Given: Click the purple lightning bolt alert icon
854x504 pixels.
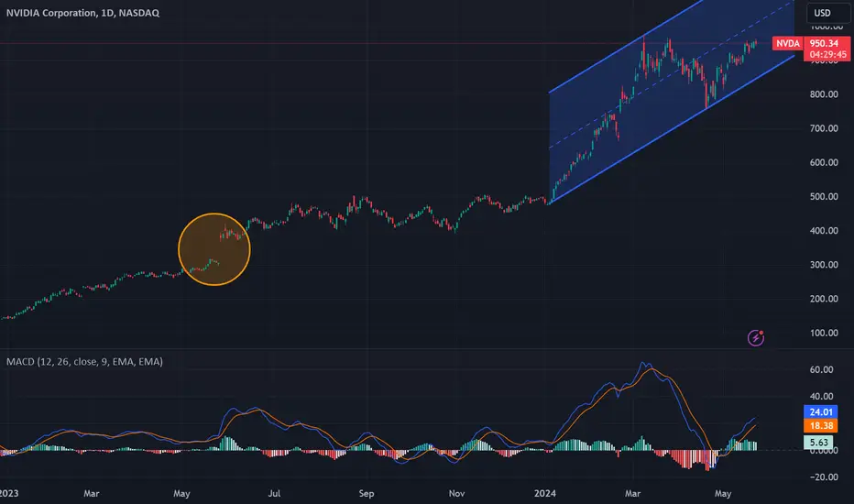Looking at the screenshot, I should (x=755, y=338).
